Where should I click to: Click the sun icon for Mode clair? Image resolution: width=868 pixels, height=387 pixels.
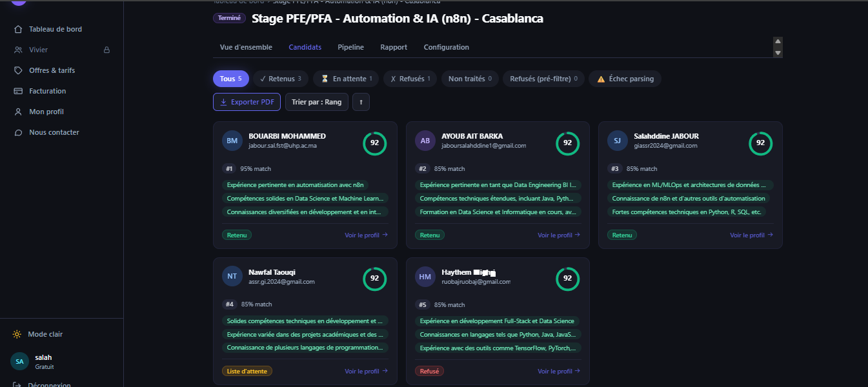click(x=17, y=334)
